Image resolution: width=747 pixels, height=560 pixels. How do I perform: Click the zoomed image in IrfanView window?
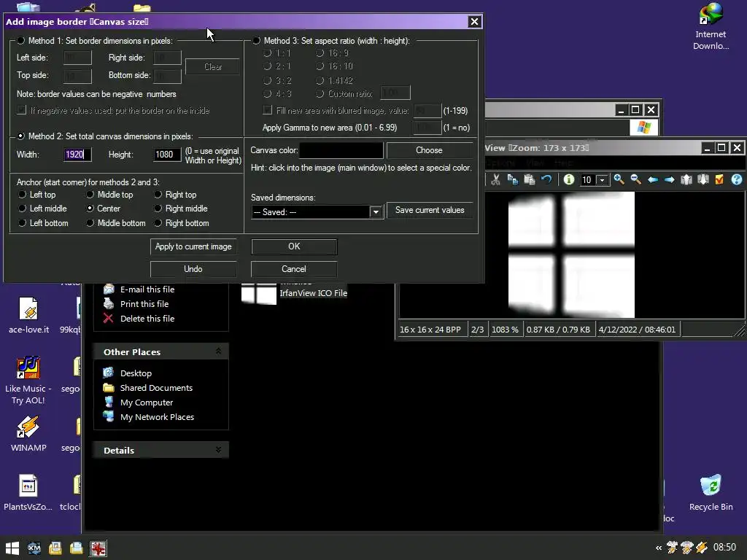coord(571,254)
